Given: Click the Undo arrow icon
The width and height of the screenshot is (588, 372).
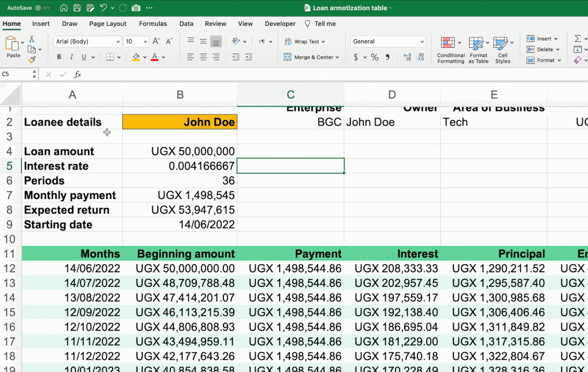Looking at the screenshot, I should coord(103,8).
